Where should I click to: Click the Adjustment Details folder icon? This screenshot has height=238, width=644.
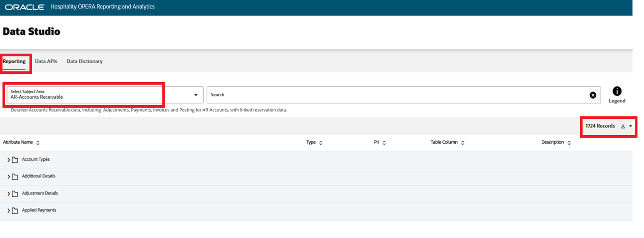[15, 194]
